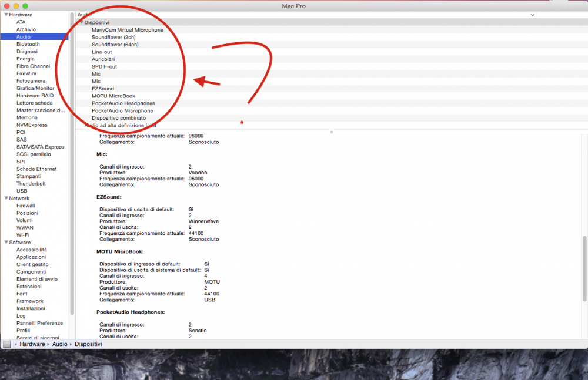Collapse the Software section triangle
The height and width of the screenshot is (380, 588).
click(6, 243)
